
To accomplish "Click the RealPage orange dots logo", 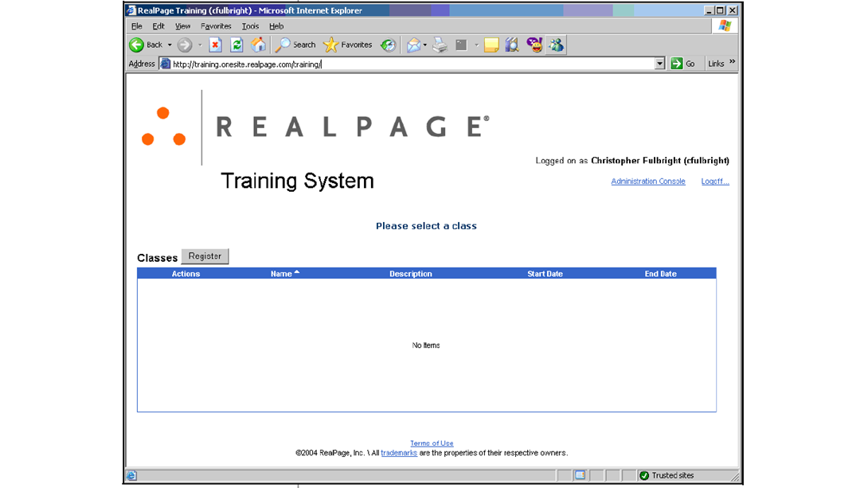I will point(163,127).
